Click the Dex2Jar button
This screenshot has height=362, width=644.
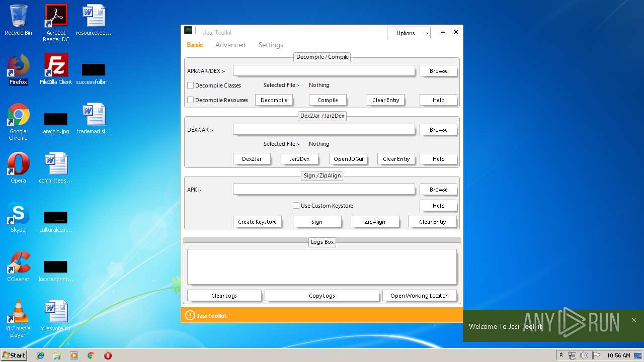[252, 159]
